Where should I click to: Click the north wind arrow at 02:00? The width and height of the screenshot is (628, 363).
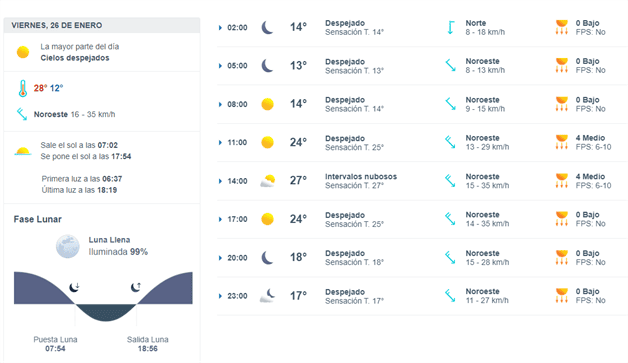tap(451, 27)
